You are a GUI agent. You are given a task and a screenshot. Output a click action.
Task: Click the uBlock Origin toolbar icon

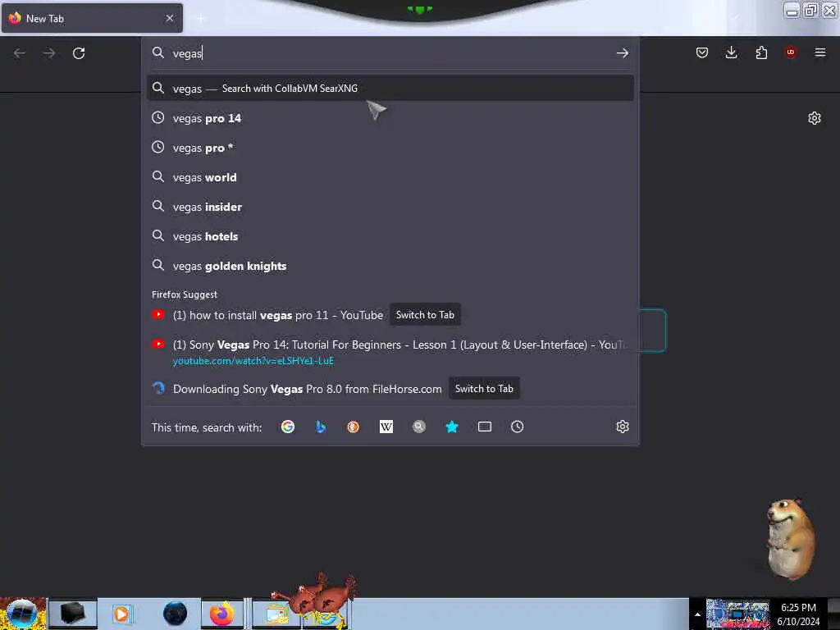[790, 52]
